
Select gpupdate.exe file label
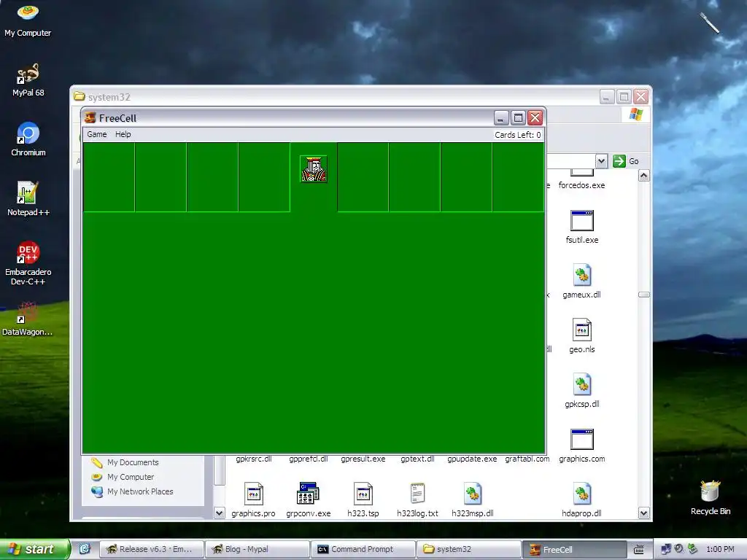coord(472,459)
